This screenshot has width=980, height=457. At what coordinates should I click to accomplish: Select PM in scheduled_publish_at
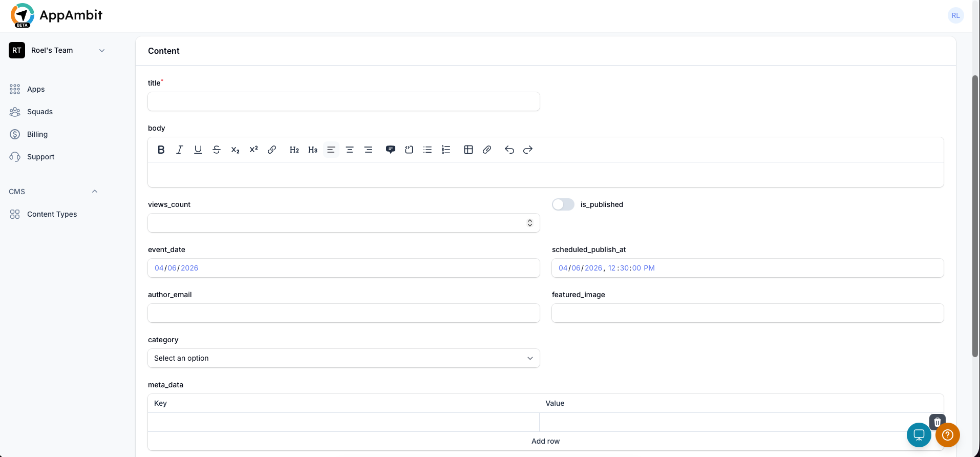(649, 268)
